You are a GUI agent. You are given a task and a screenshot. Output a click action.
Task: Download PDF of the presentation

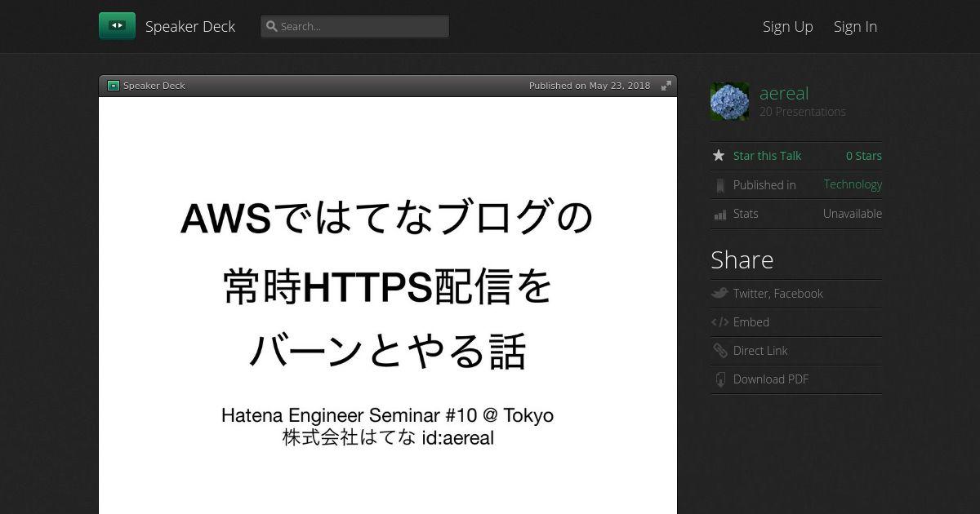tap(771, 379)
